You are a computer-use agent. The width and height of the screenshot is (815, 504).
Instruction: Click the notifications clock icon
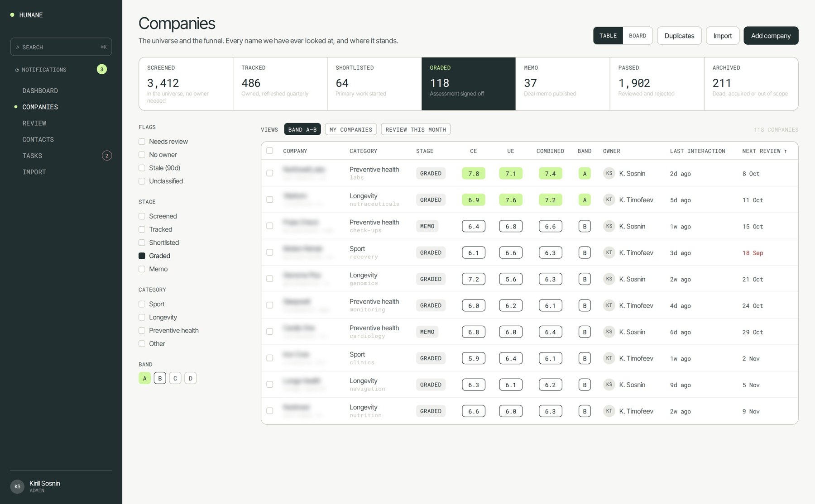17,70
